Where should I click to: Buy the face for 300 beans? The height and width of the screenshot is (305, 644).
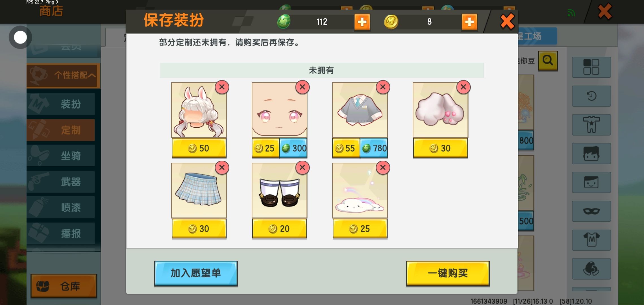(x=293, y=148)
